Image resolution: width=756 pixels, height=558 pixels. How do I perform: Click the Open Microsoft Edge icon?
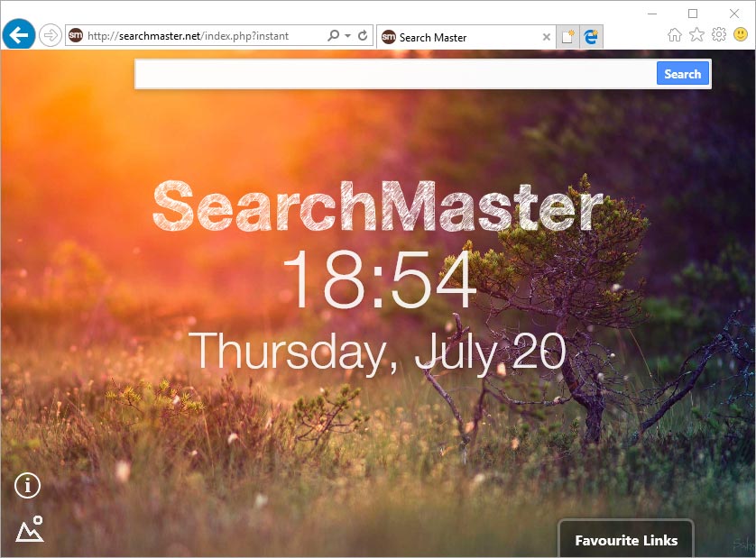tap(592, 37)
